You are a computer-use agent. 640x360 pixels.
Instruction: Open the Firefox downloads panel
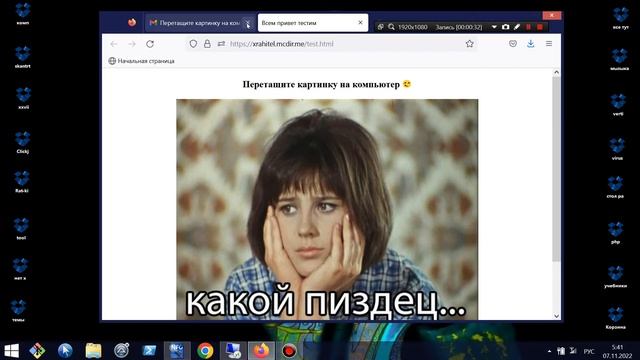[531, 44]
